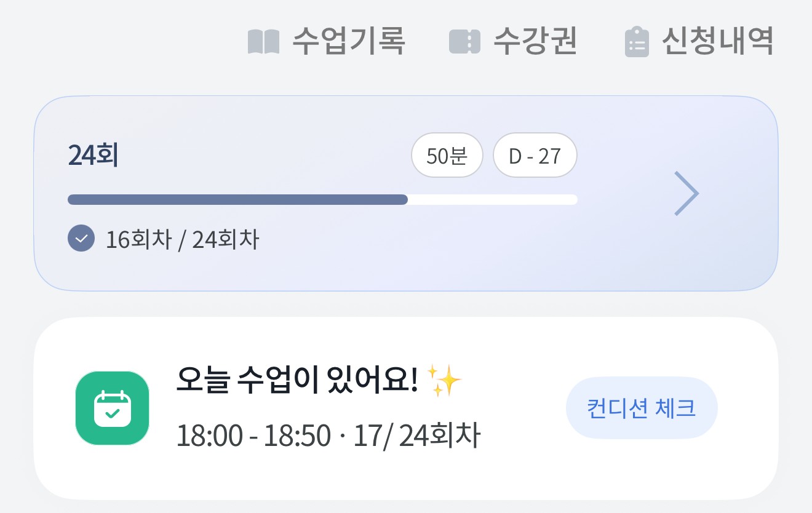Click the round checkmark icon by 16회차
The height and width of the screenshot is (513, 812).
(81, 239)
